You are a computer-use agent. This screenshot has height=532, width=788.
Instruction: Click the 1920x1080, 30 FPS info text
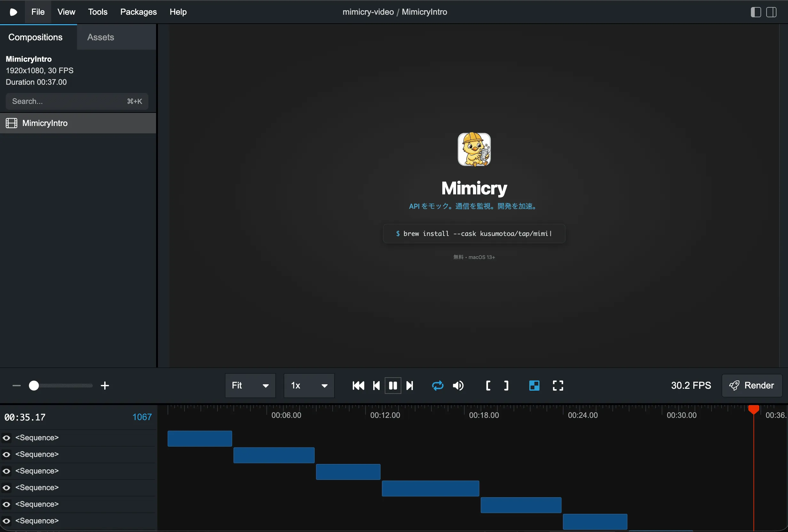(40, 71)
